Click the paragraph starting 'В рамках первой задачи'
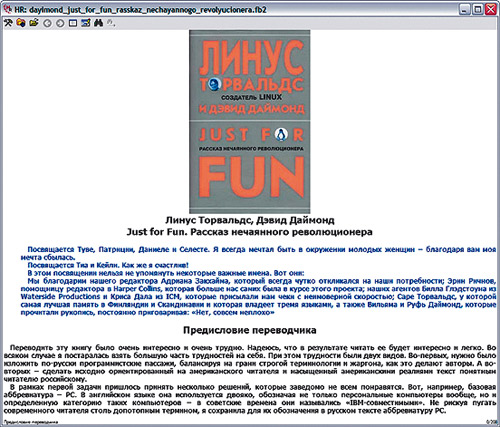This screenshot has height=427, width=500. pos(250,399)
